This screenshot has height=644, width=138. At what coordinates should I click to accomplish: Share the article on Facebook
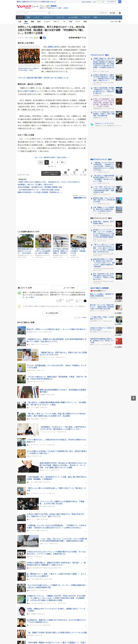[x=44, y=38]
